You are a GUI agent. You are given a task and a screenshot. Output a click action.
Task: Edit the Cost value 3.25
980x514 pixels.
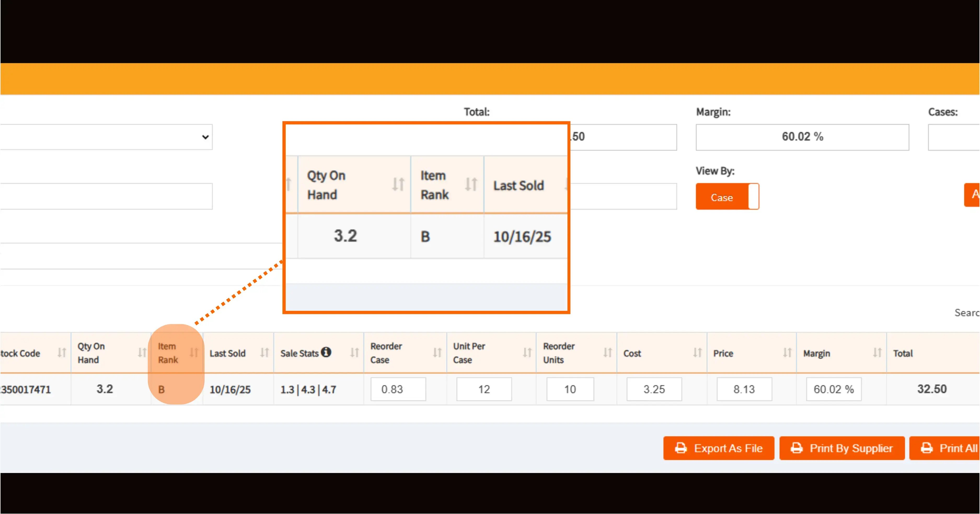[654, 389]
